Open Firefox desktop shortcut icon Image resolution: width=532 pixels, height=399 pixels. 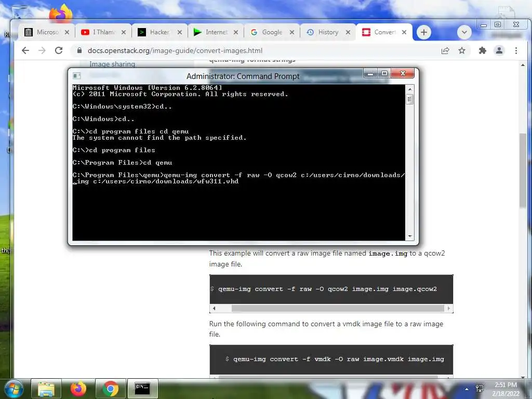click(x=61, y=14)
